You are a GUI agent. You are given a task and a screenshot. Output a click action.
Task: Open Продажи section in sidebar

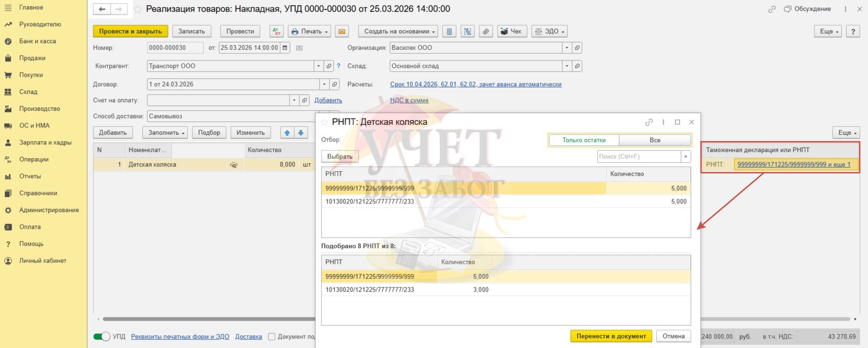point(32,58)
